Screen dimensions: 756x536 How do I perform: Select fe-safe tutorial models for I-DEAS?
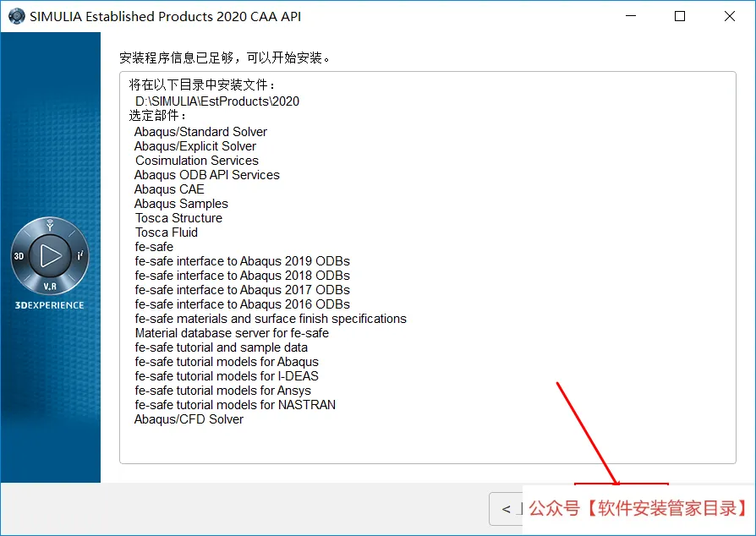[x=227, y=376]
